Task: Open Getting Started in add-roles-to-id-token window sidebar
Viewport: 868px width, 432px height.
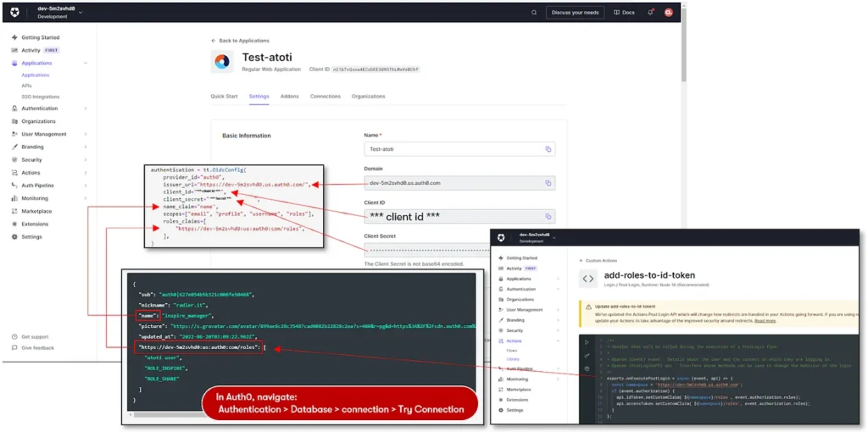Action: point(520,258)
